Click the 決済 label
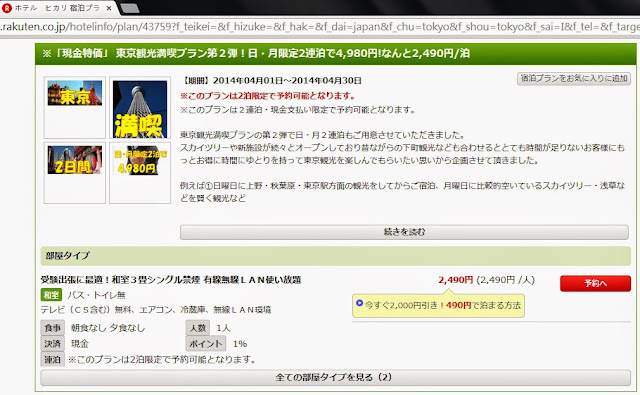Image resolution: width=640 pixels, height=395 pixels. tap(52, 344)
